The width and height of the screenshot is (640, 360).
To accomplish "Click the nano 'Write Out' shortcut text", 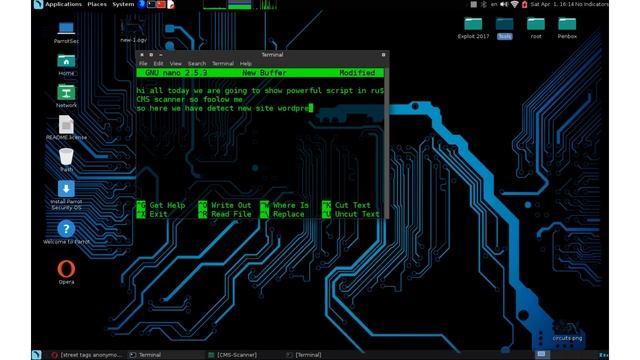I will [231, 205].
